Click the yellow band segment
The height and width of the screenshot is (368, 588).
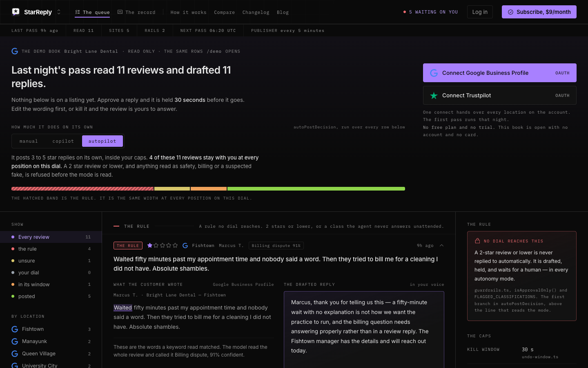pyautogui.click(x=172, y=189)
